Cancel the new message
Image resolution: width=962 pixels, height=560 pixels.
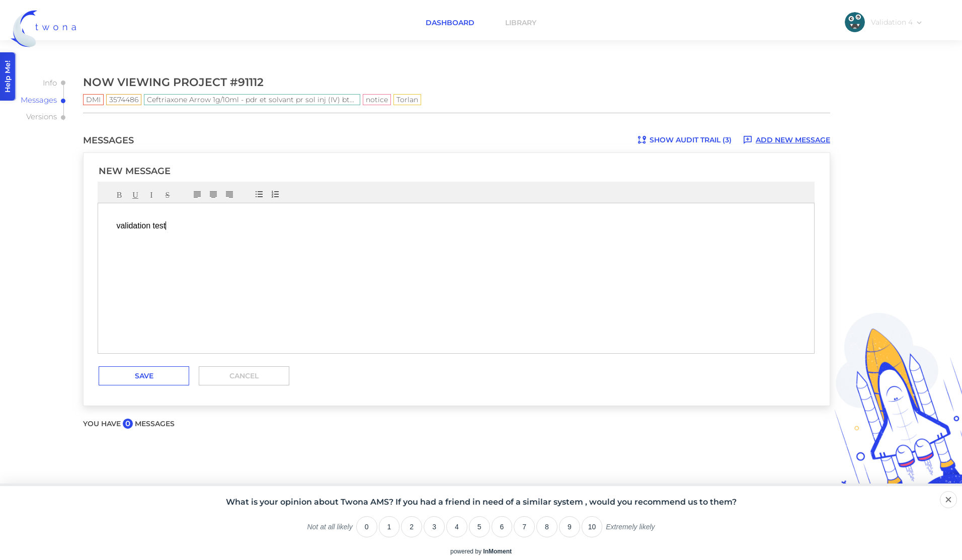click(244, 376)
